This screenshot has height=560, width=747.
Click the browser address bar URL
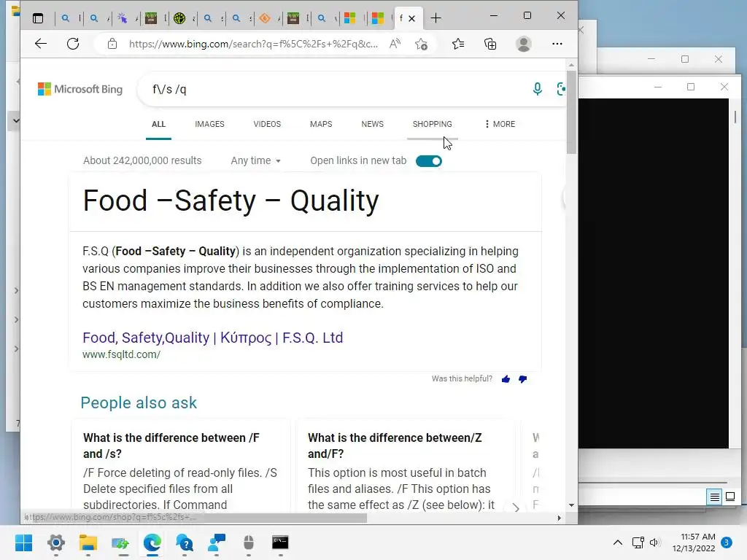[x=253, y=44]
